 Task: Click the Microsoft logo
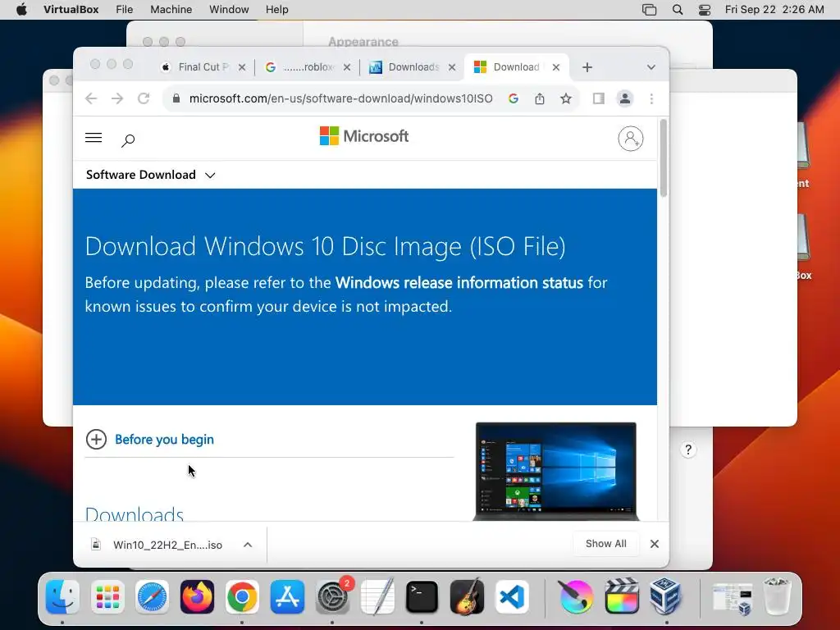click(364, 136)
